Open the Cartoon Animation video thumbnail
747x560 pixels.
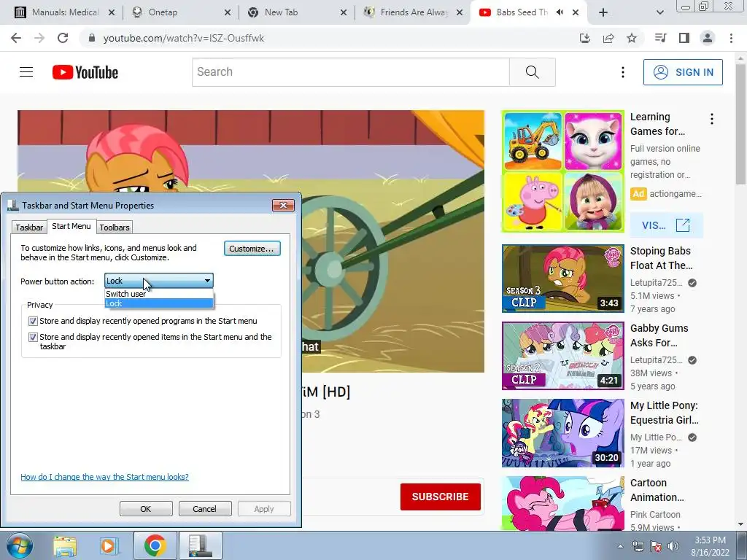coord(563,503)
